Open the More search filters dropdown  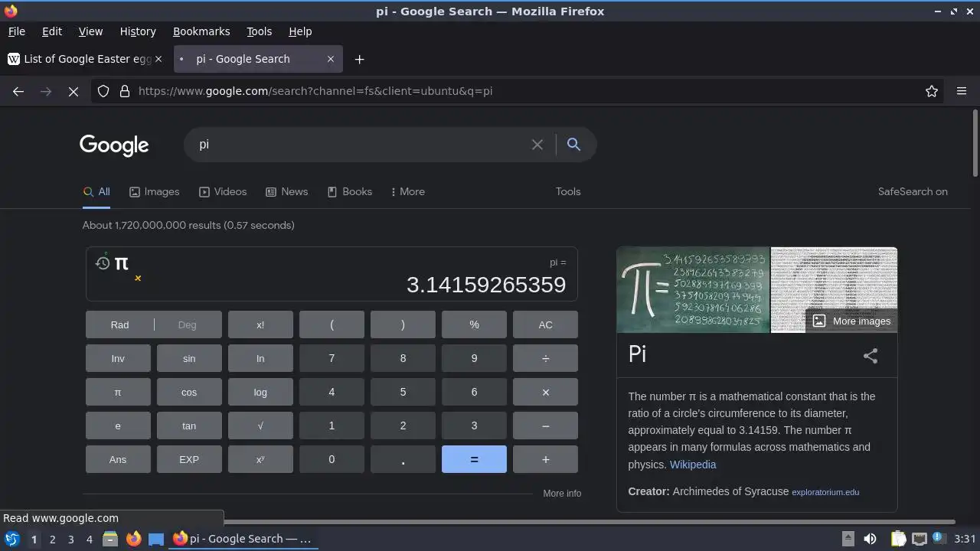coord(408,191)
